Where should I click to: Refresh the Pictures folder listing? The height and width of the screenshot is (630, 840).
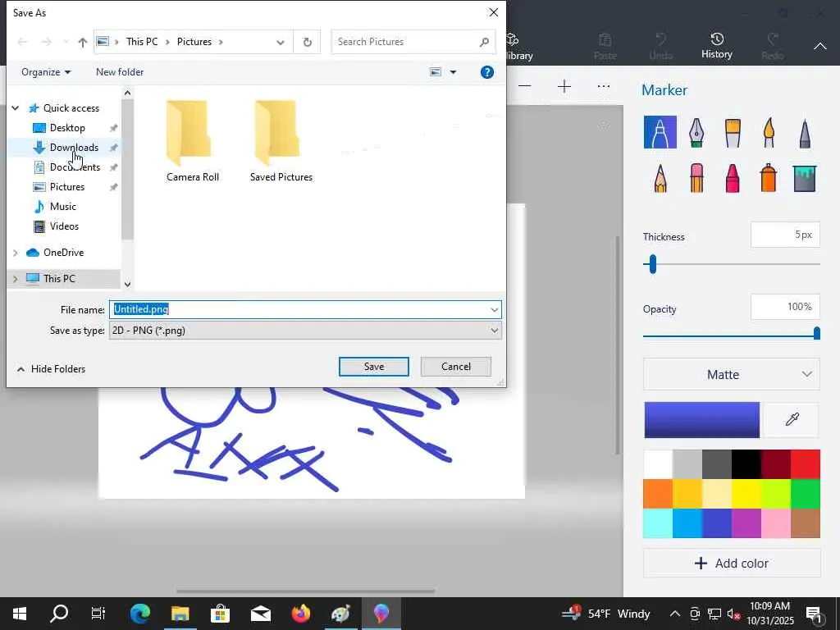308,42
